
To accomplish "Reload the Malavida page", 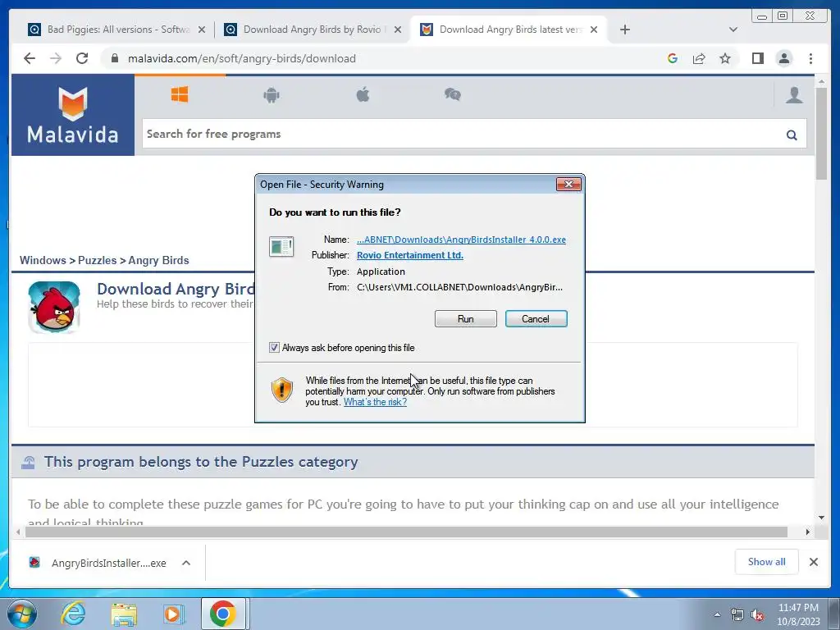I will pos(82,58).
